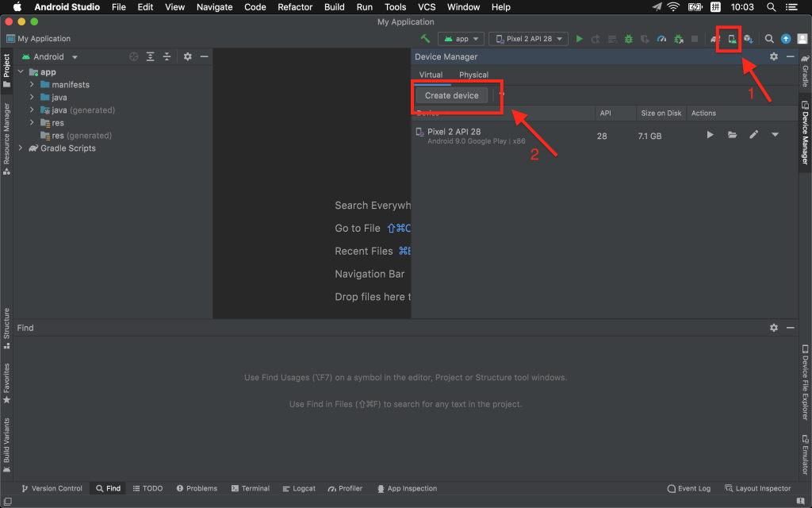Open the Event Log
Image resolution: width=812 pixels, height=508 pixels.
pos(689,488)
